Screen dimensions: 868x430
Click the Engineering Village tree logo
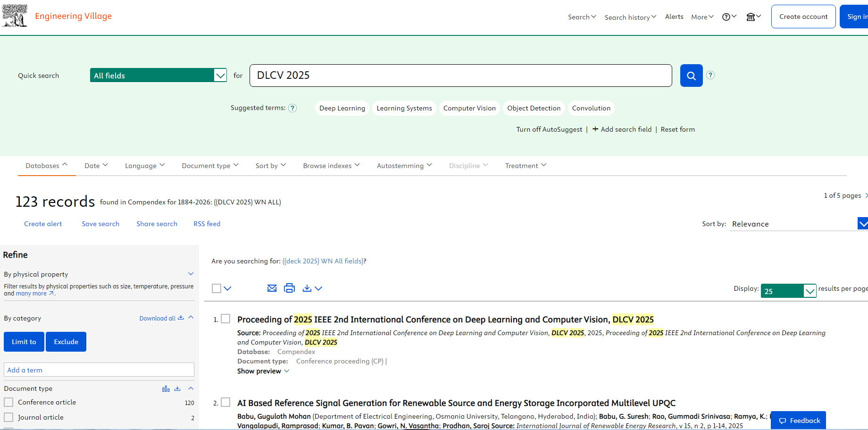click(15, 16)
